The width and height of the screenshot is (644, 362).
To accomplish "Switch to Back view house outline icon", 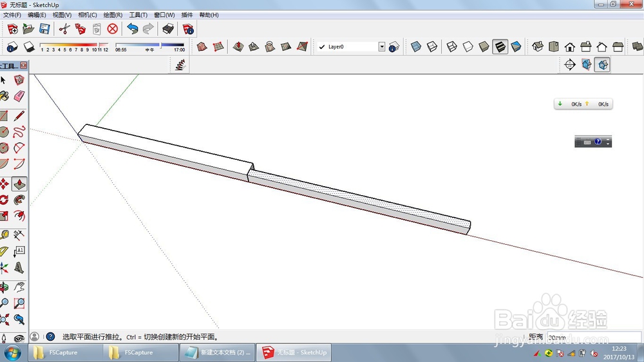I will 601,47.
